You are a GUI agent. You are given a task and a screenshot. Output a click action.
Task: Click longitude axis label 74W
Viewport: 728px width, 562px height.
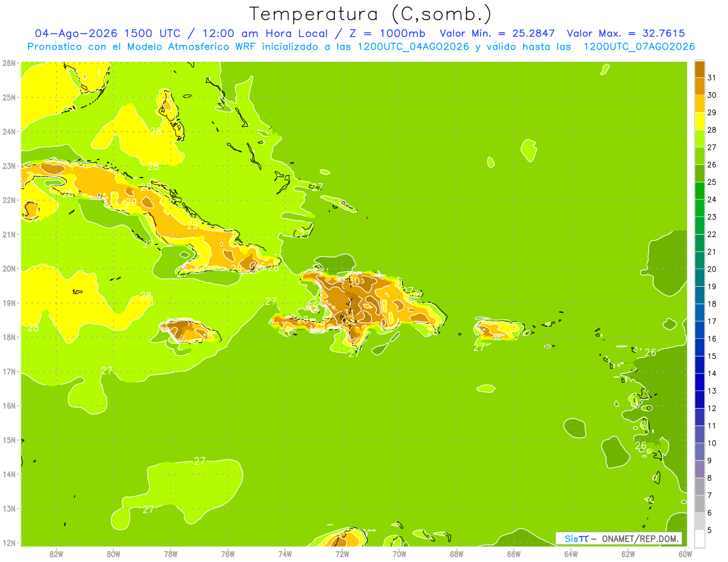pyautogui.click(x=285, y=554)
